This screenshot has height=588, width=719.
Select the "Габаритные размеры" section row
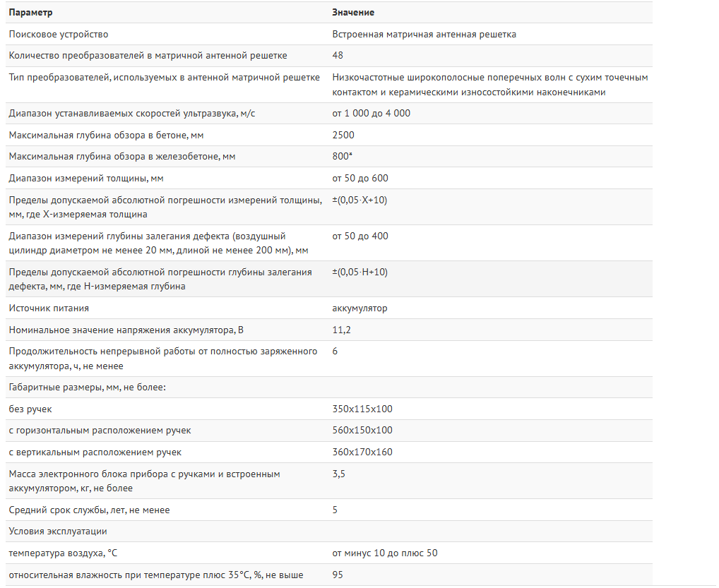click(x=87, y=387)
